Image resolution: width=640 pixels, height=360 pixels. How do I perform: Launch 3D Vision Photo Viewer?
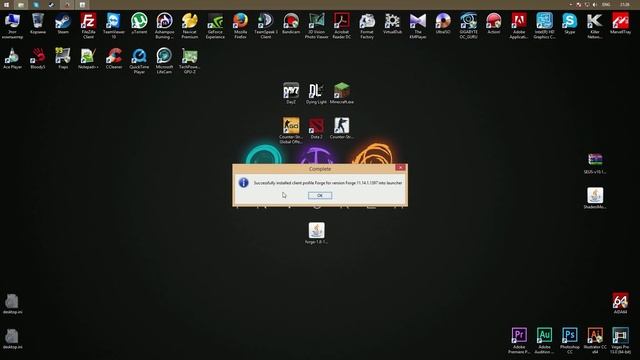(x=316, y=26)
